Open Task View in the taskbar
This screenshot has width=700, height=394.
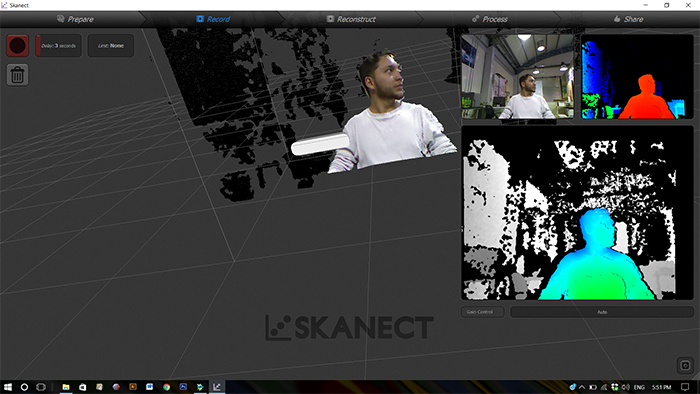[41, 387]
